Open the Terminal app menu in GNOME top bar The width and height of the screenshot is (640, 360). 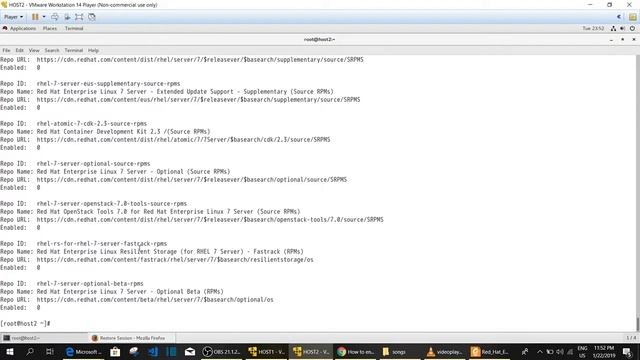[74, 28]
